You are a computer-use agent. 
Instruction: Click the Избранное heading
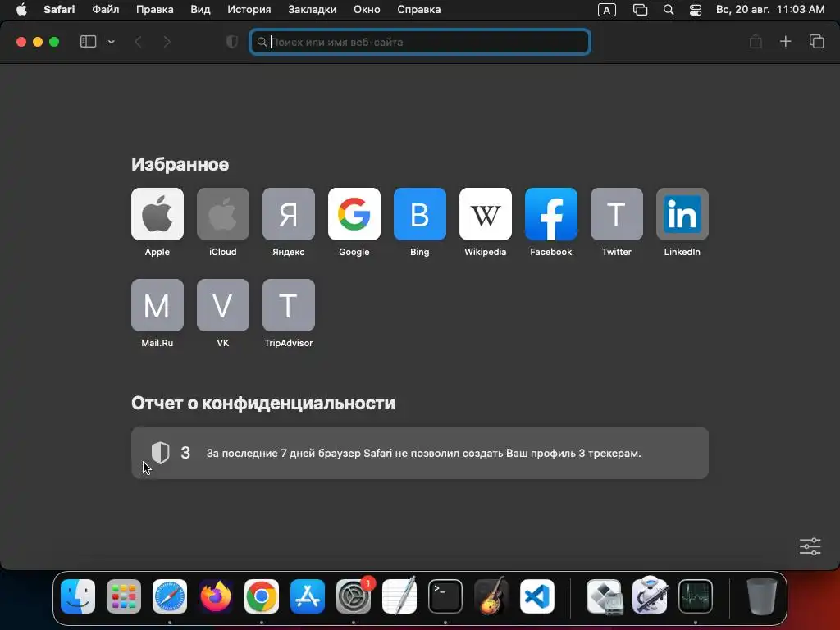click(x=180, y=164)
